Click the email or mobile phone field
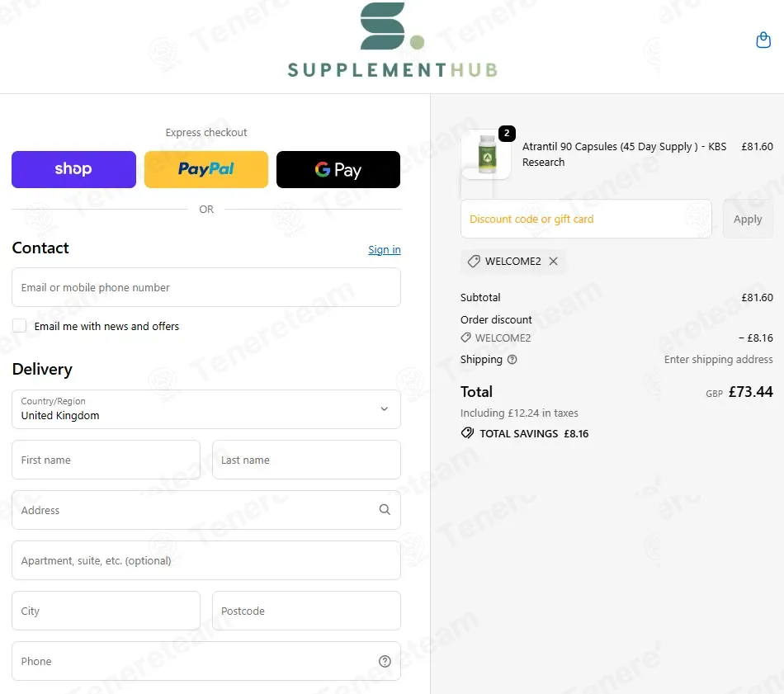 pos(206,287)
